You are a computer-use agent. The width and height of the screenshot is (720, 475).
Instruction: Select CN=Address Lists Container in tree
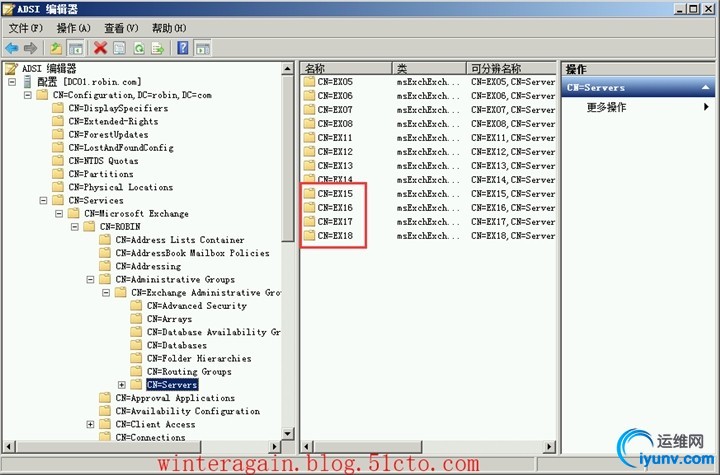pyautogui.click(x=180, y=240)
